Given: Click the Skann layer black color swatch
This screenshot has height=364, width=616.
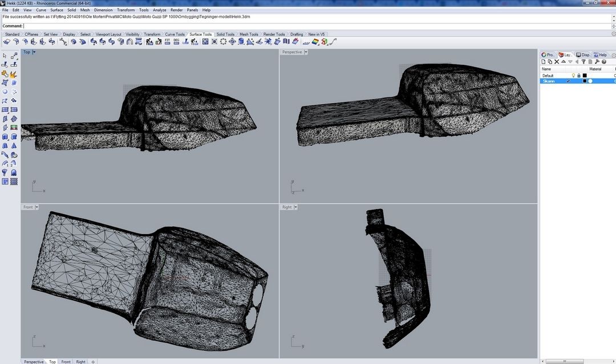Looking at the screenshot, I should (x=585, y=81).
